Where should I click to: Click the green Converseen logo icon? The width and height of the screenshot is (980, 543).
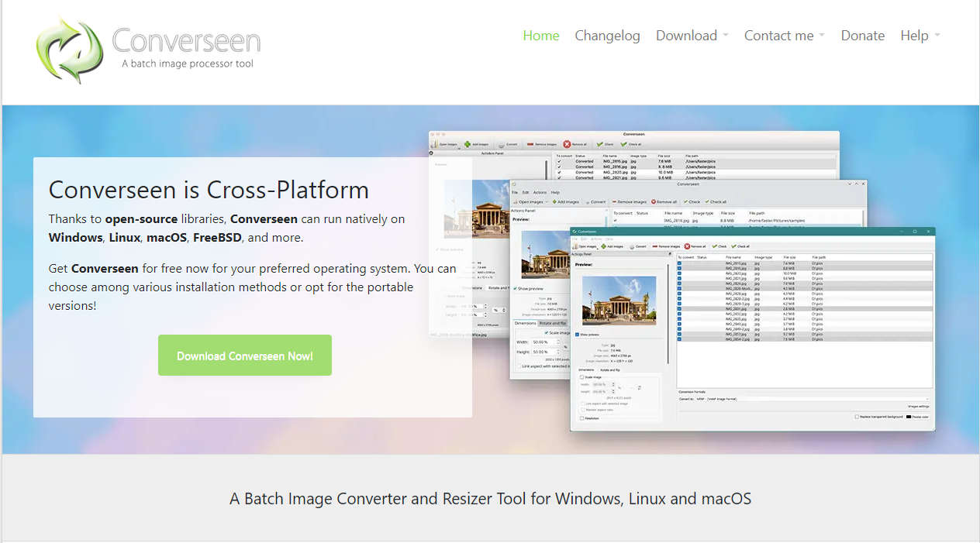pyautogui.click(x=69, y=50)
